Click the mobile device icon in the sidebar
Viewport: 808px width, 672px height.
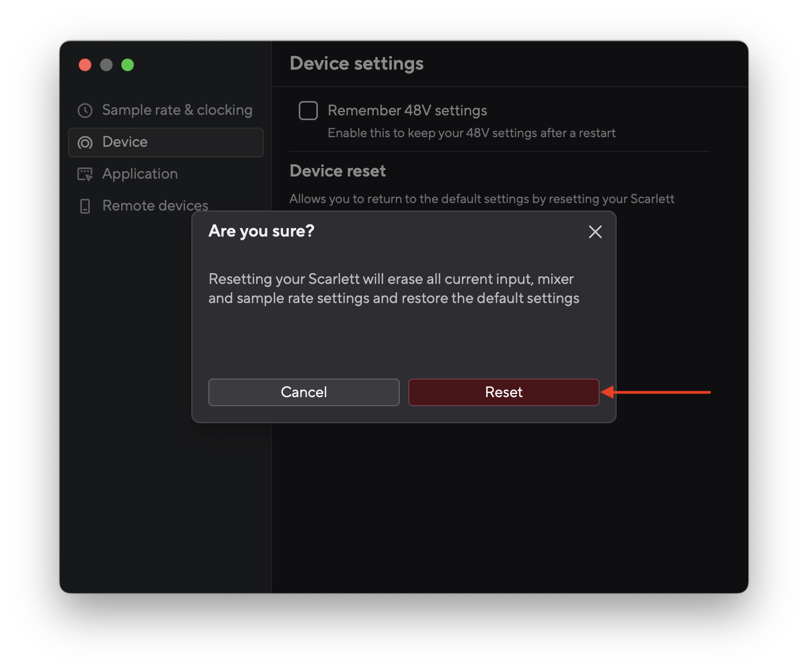coord(85,206)
